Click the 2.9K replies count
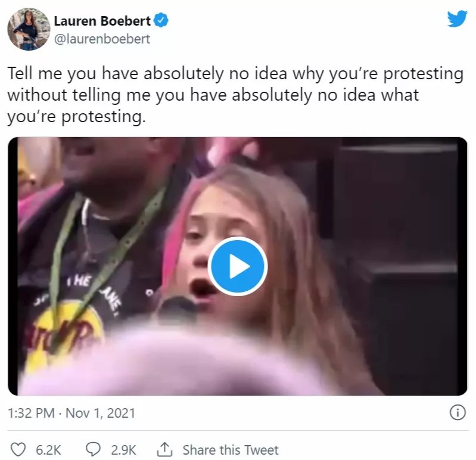The width and height of the screenshot is (476, 460). [x=124, y=449]
